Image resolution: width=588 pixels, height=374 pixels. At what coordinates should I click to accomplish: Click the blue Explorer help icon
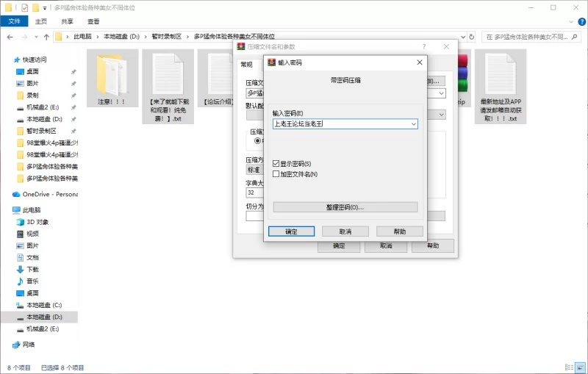pyautogui.click(x=581, y=22)
